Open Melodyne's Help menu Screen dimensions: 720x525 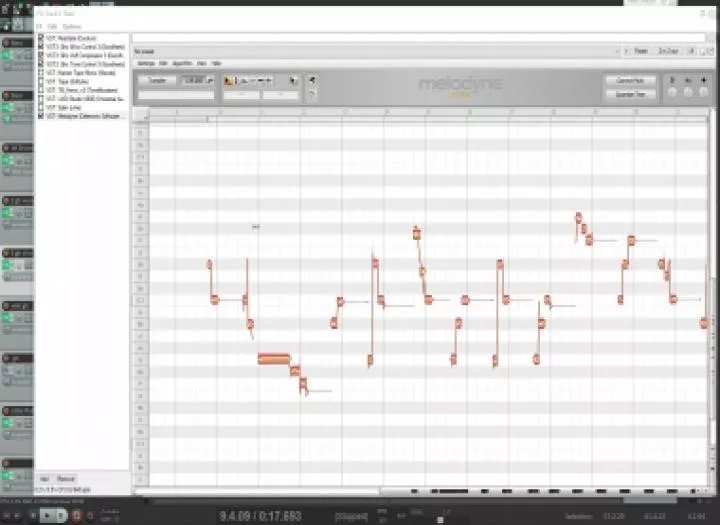[216, 63]
